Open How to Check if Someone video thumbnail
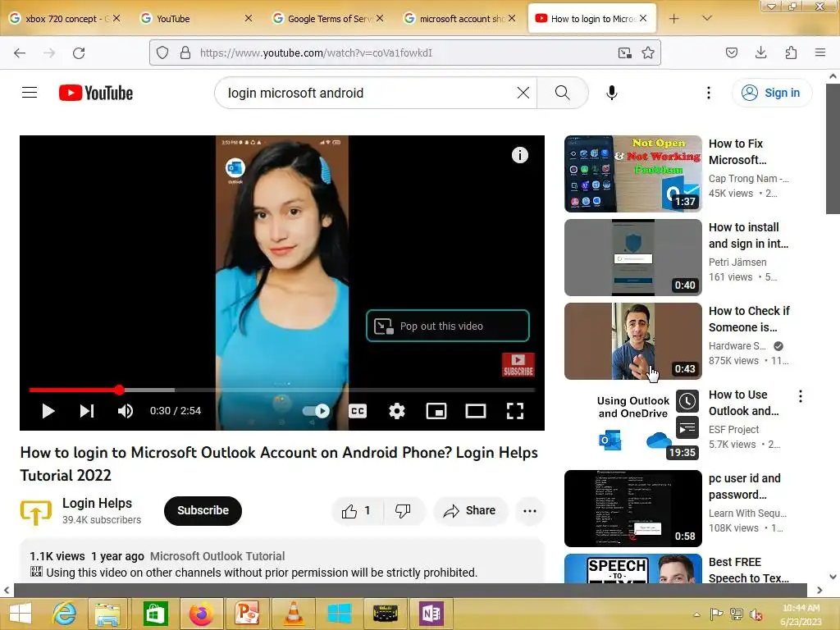 coord(633,340)
